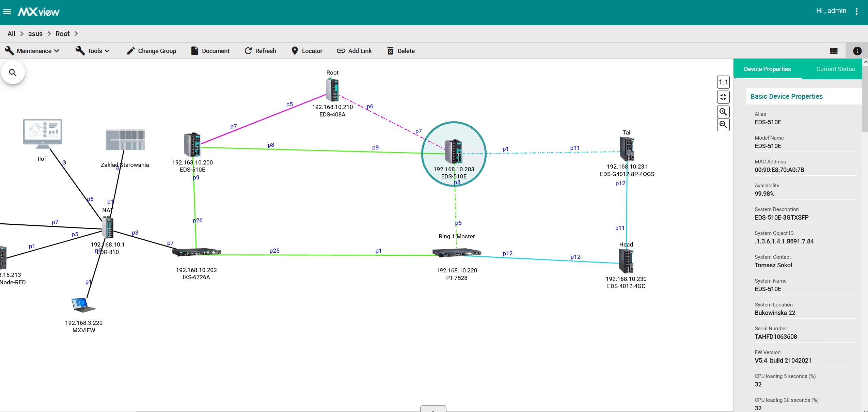Zoom out of the topology map

click(x=723, y=125)
